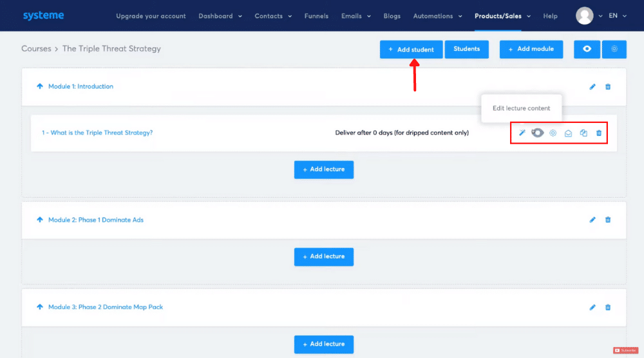Delete Module 1: Introduction with trash icon
The image size is (644, 358).
pos(608,87)
